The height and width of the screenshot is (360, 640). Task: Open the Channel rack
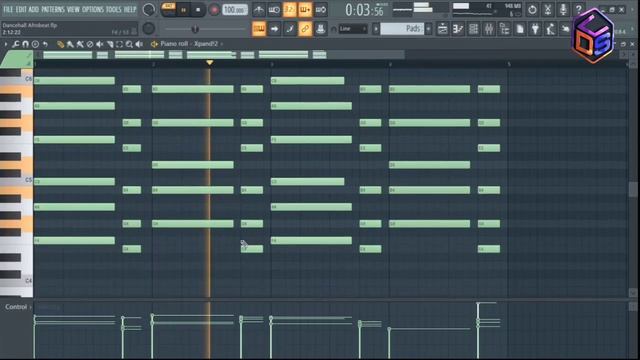tap(473, 29)
